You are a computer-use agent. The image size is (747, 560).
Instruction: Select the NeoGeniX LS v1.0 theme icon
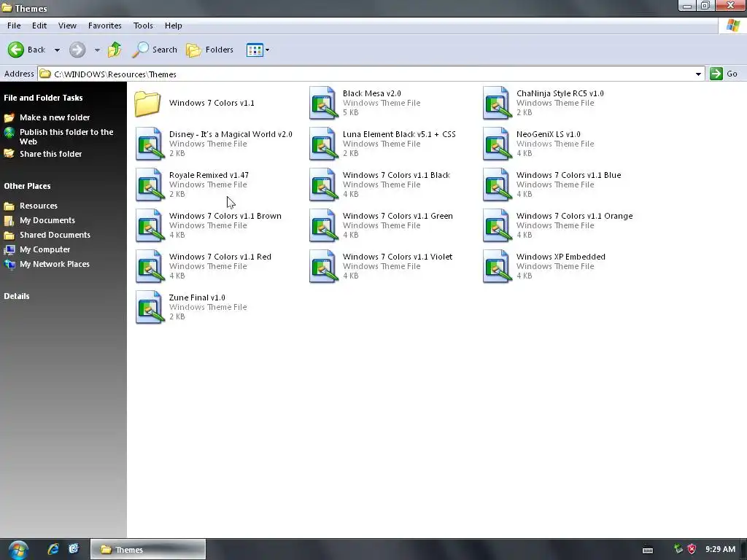tap(497, 144)
